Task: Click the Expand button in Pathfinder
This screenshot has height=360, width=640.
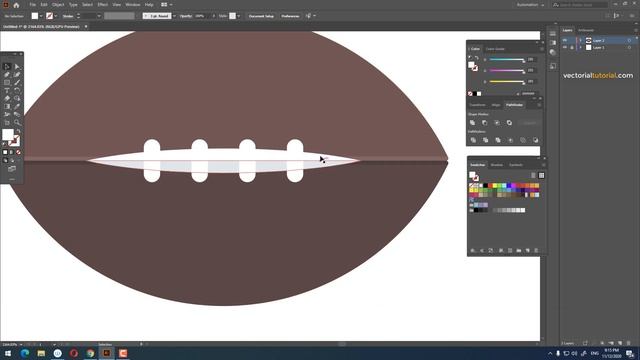Action: click(x=529, y=123)
